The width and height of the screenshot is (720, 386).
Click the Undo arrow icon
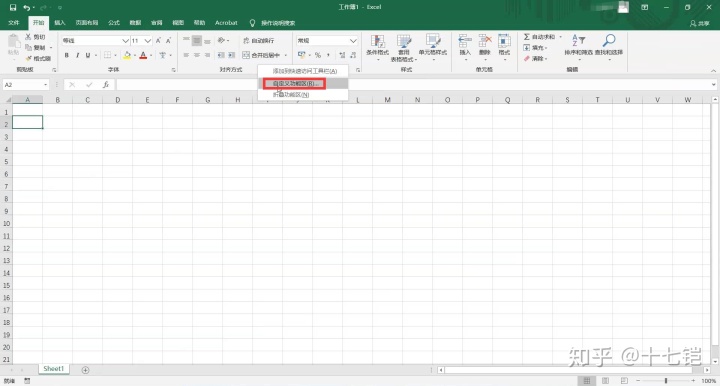coord(27,7)
